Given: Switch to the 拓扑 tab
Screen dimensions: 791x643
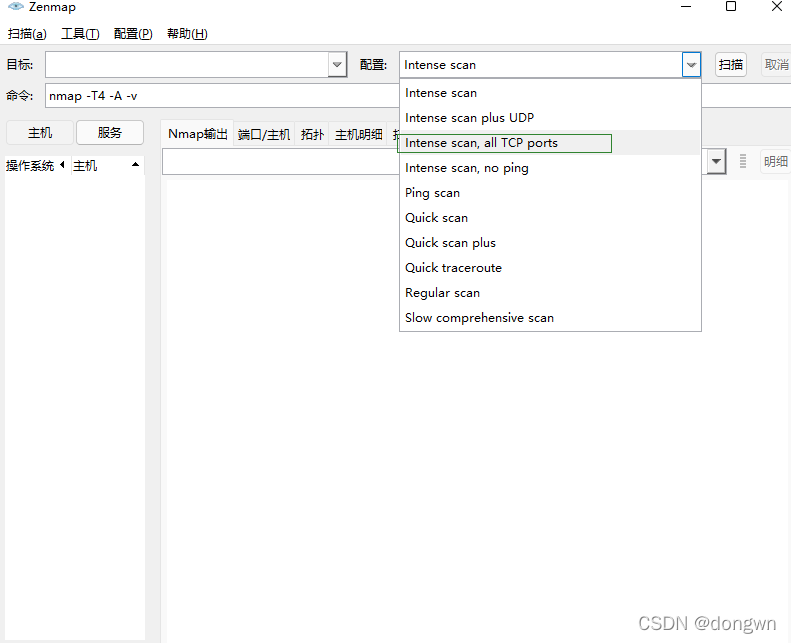Looking at the screenshot, I should point(312,135).
